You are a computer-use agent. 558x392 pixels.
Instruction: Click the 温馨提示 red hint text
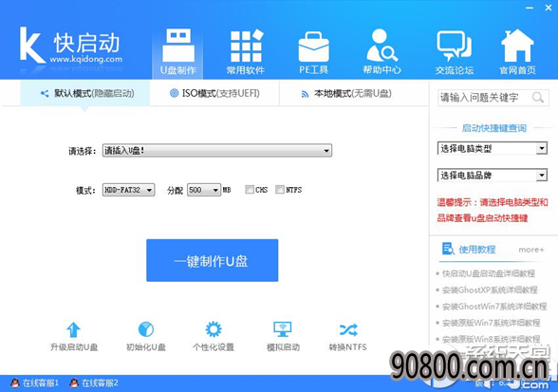[493, 210]
